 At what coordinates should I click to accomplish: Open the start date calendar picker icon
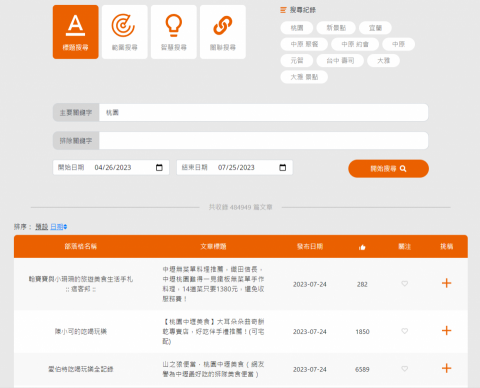click(159, 167)
